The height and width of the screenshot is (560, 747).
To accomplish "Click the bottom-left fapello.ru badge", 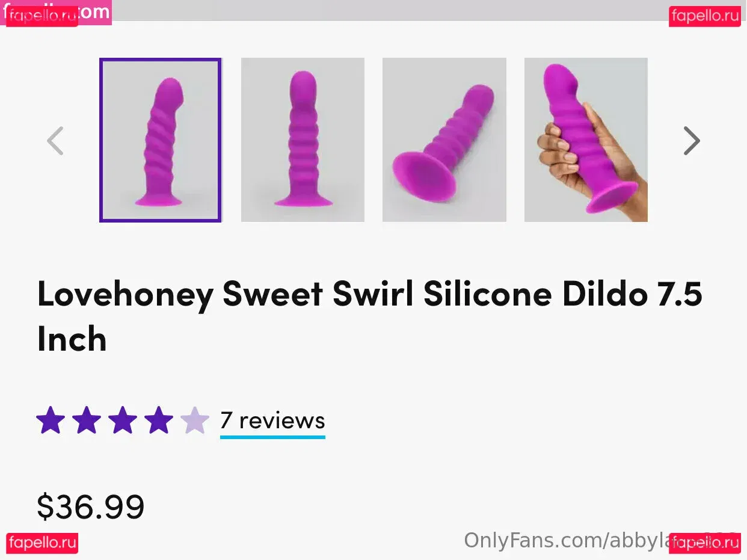I will coord(42,543).
